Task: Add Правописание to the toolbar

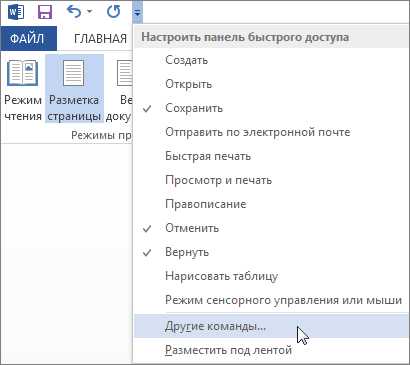Action: click(x=271, y=204)
